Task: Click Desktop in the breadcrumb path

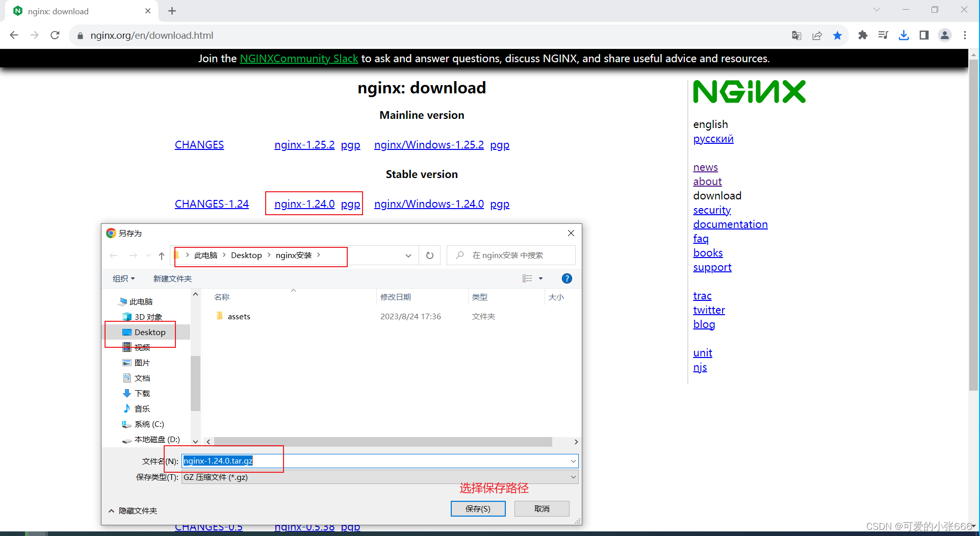Action: (246, 256)
